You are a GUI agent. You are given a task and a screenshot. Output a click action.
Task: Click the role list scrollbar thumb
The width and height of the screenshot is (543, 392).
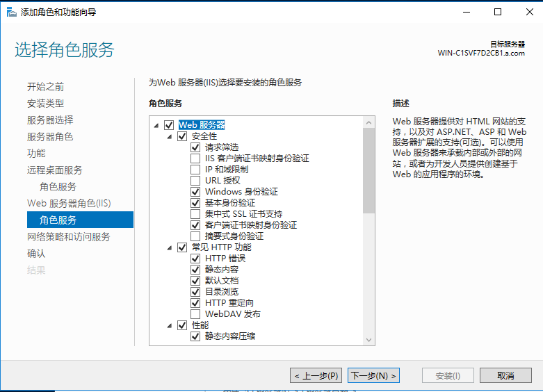coord(368,171)
